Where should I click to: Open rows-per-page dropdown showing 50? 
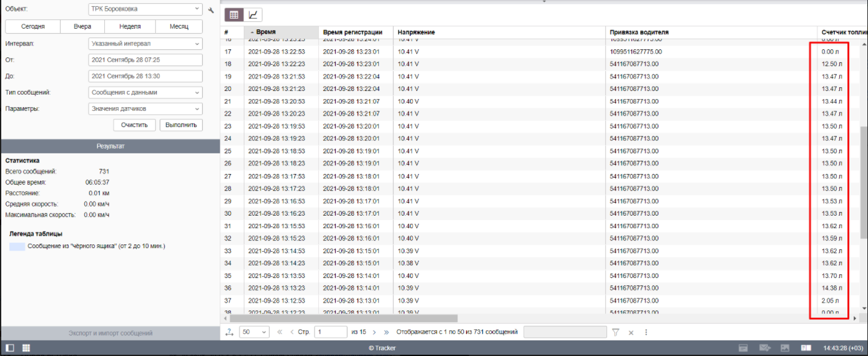click(x=254, y=332)
